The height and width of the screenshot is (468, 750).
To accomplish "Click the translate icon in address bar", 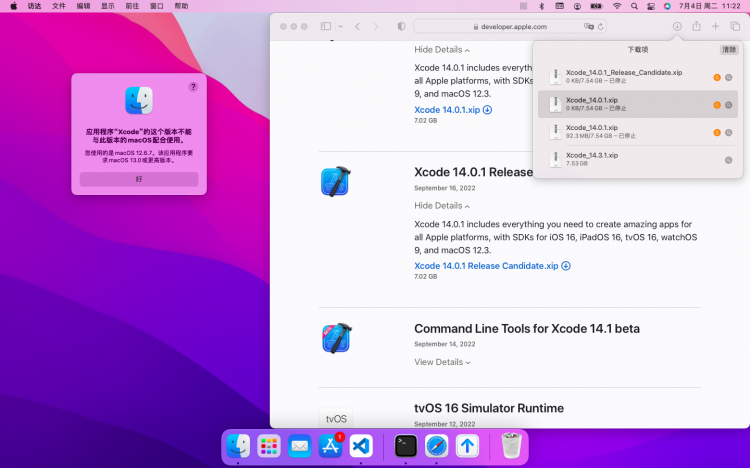I will point(588,26).
